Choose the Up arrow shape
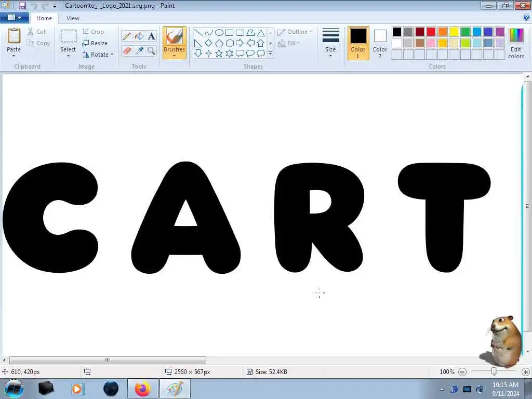532x399 pixels. tap(261, 43)
